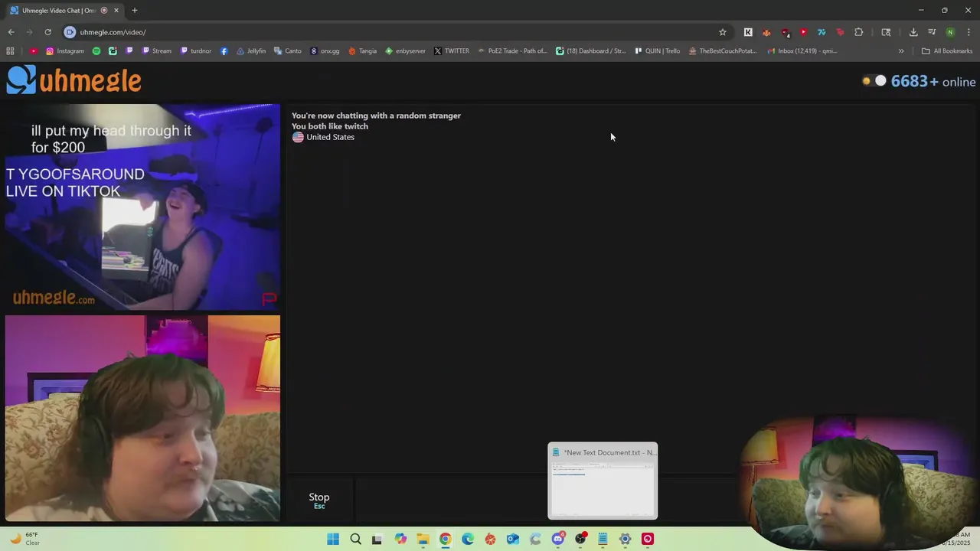Open a new browser tab
This screenshot has width=980, height=551.
pyautogui.click(x=135, y=11)
